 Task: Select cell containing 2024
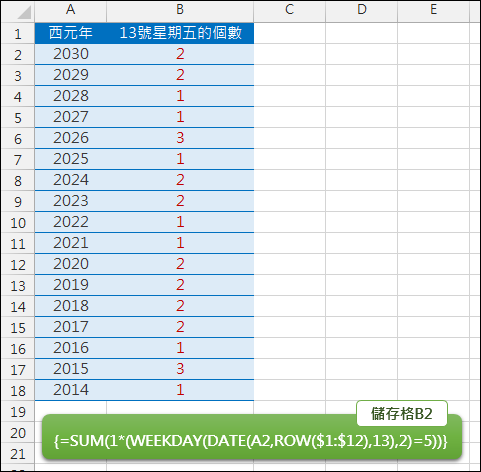pyautogui.click(x=70, y=180)
